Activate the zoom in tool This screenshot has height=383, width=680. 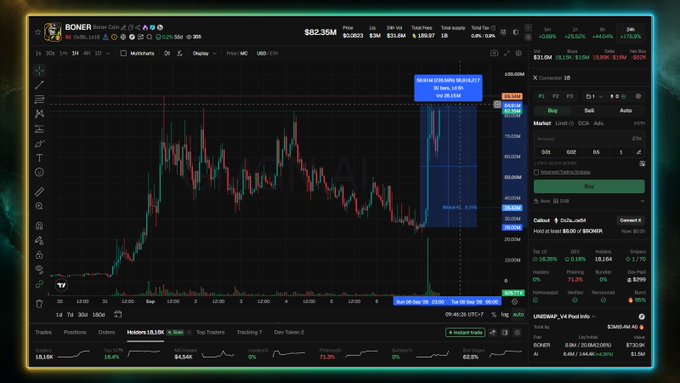(x=39, y=206)
